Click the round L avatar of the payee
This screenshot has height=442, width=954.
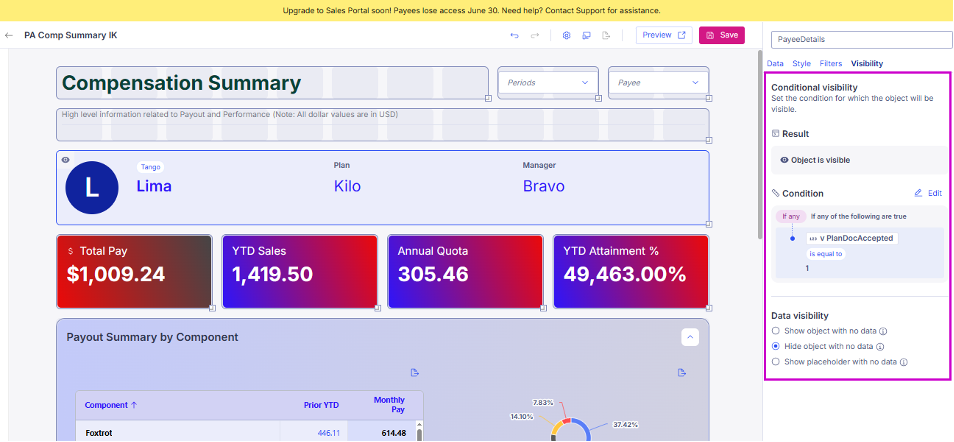[x=92, y=187]
